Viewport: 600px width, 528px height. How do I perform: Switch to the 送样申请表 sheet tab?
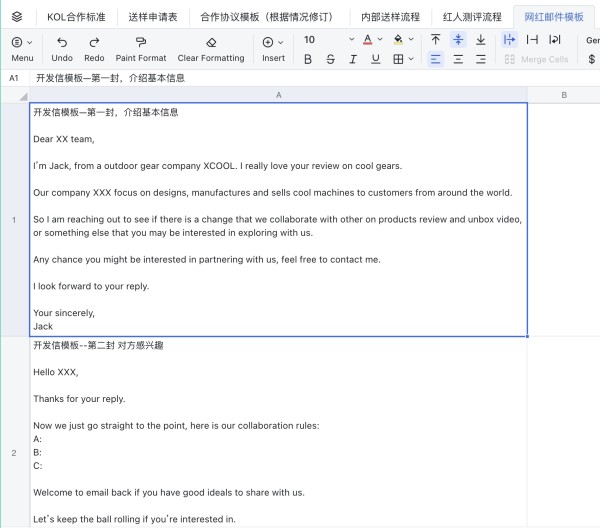point(153,17)
